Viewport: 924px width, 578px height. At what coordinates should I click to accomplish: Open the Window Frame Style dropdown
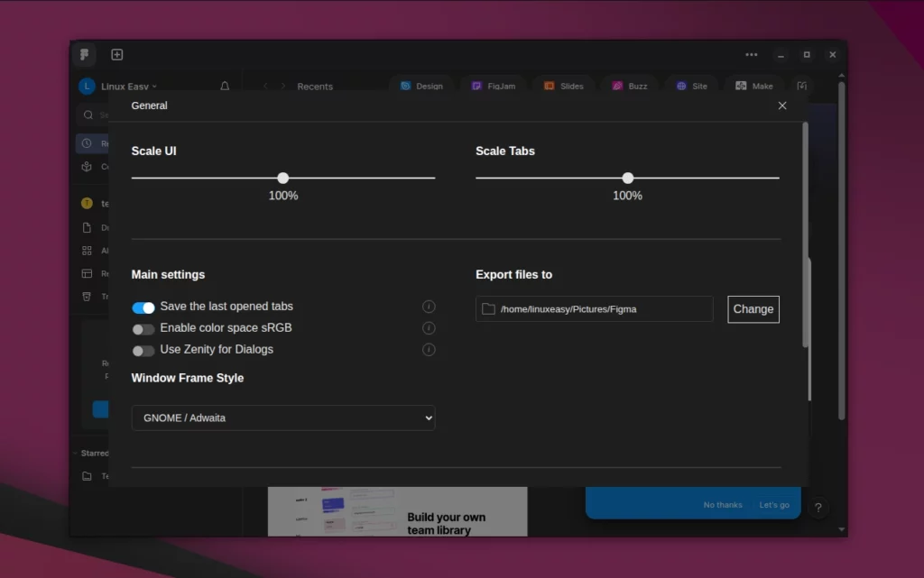(282, 417)
